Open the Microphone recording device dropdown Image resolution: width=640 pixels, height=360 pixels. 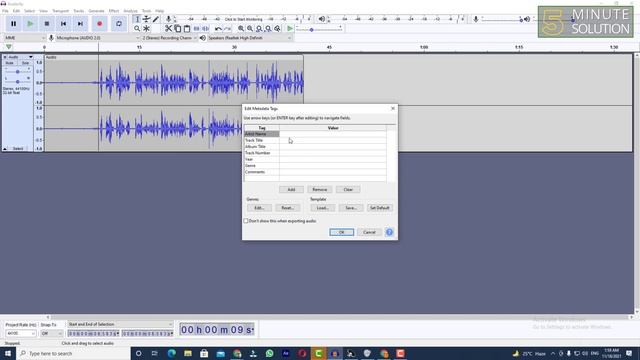click(98, 38)
